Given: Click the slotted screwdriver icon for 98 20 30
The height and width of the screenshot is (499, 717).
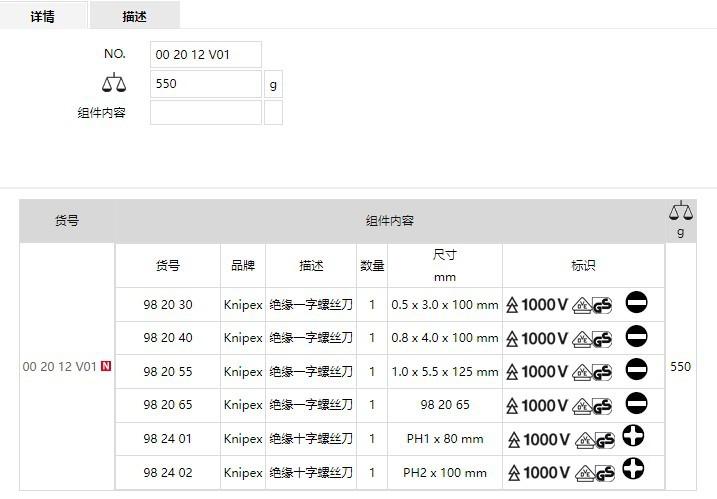Looking at the screenshot, I should (x=636, y=303).
